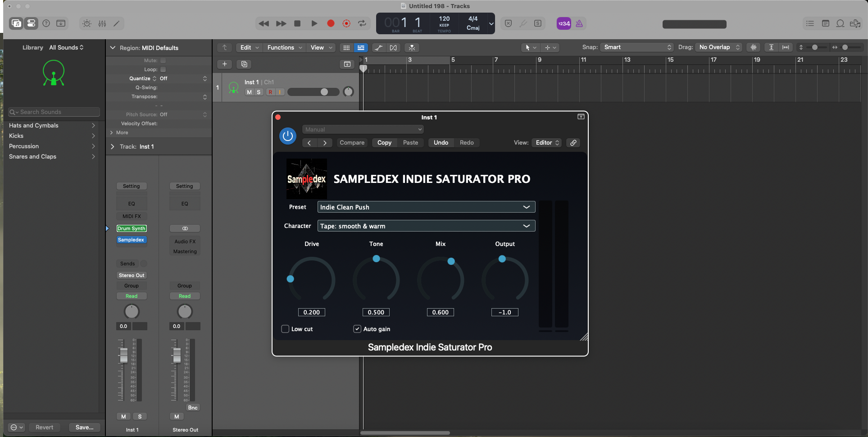Enable the Low cut checkbox
This screenshot has height=437, width=868.
(285, 329)
